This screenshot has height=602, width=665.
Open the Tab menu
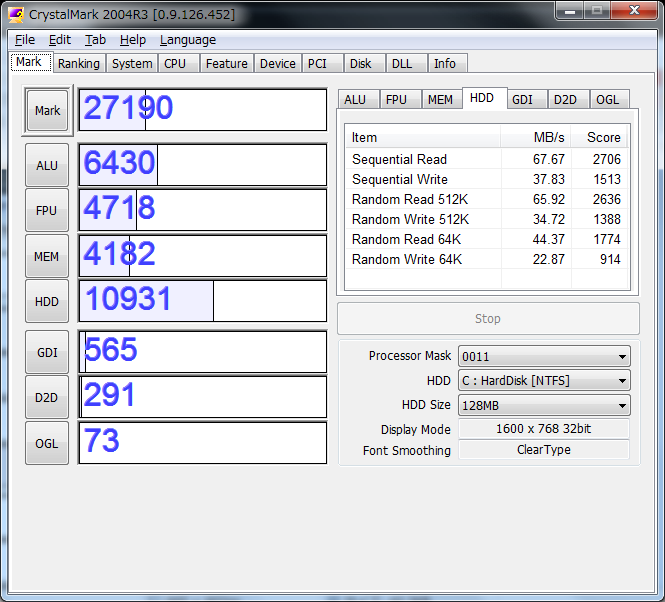(x=95, y=40)
